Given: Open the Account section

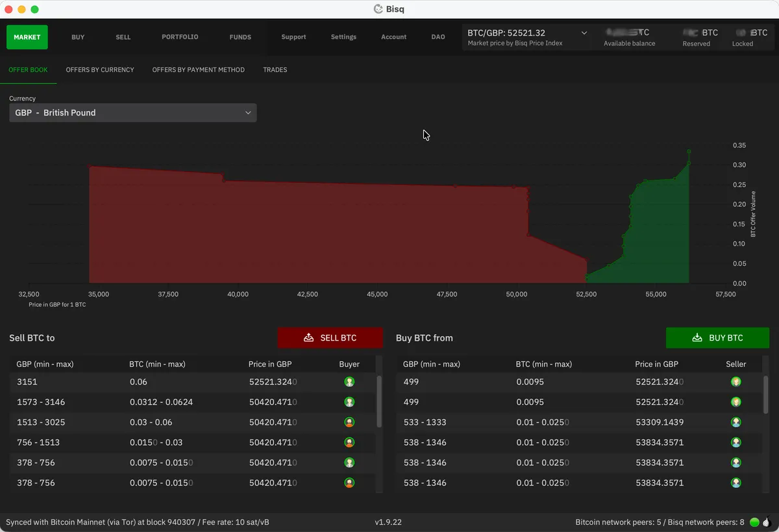Looking at the screenshot, I should [393, 37].
